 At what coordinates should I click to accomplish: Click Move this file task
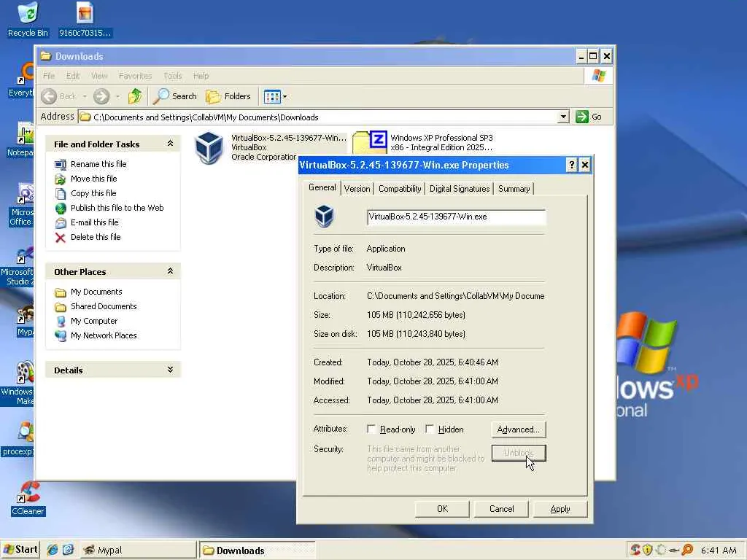pos(94,179)
